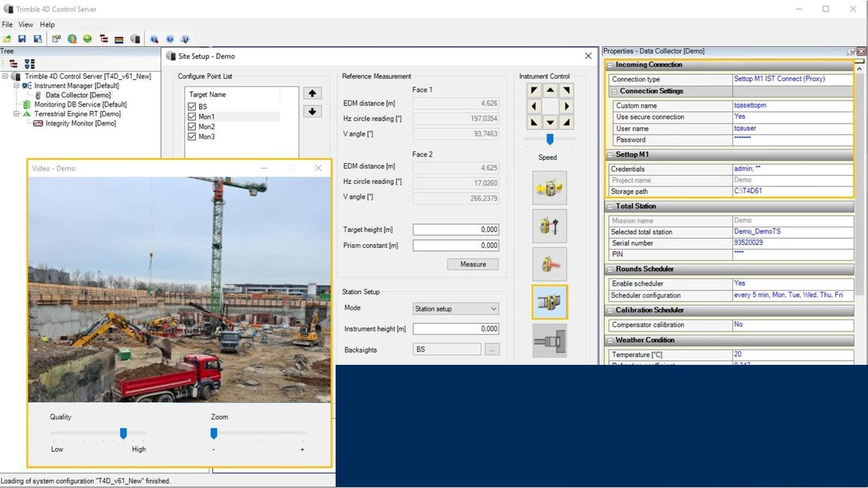
Task: Close the Video - Demo window
Action: click(x=318, y=168)
